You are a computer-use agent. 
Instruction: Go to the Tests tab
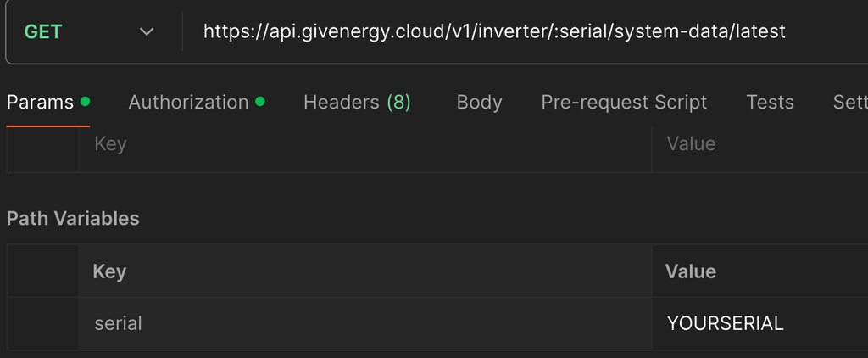(770, 103)
